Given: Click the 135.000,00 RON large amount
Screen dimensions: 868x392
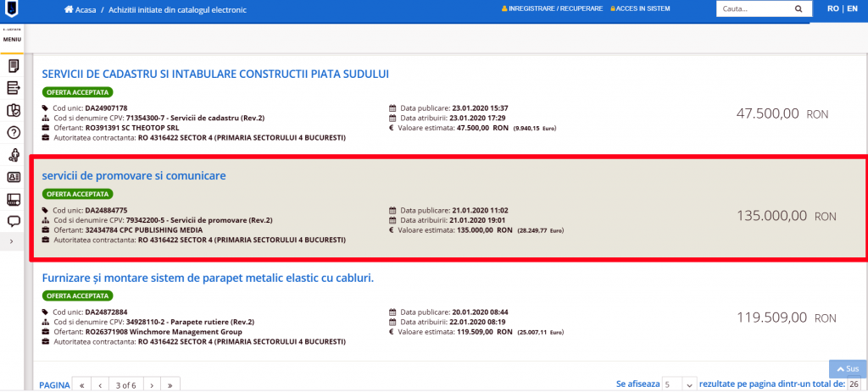Looking at the screenshot, I should pyautogui.click(x=786, y=216).
